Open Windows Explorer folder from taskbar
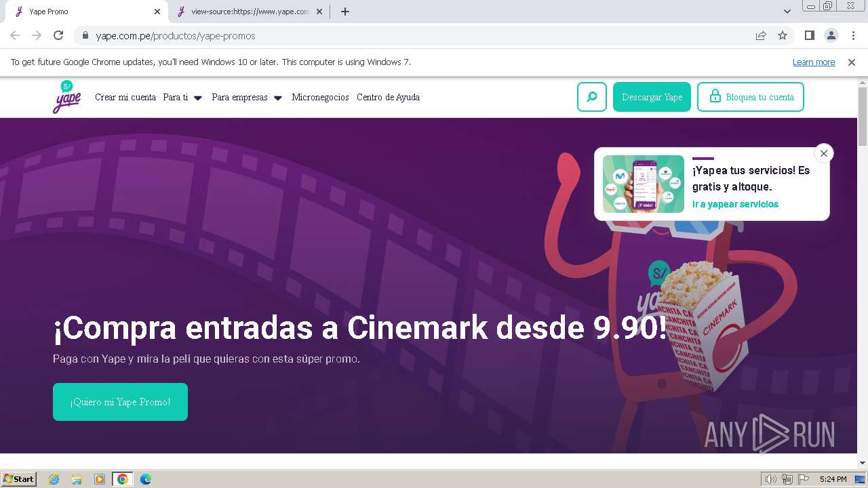 tap(77, 479)
